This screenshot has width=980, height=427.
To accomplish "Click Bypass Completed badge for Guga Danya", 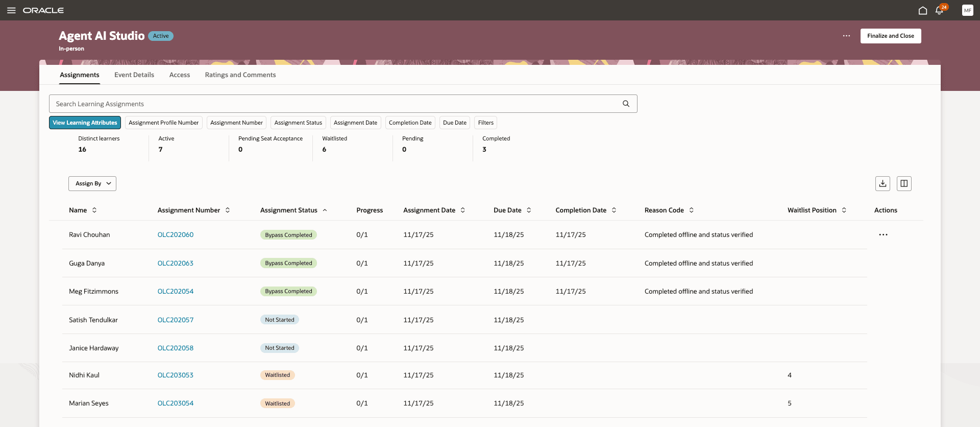I will point(288,263).
